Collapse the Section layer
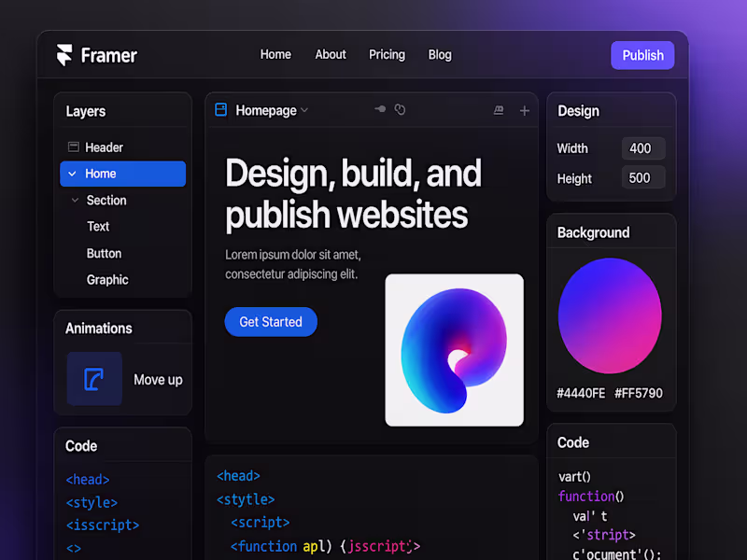The height and width of the screenshot is (560, 747). click(76, 200)
